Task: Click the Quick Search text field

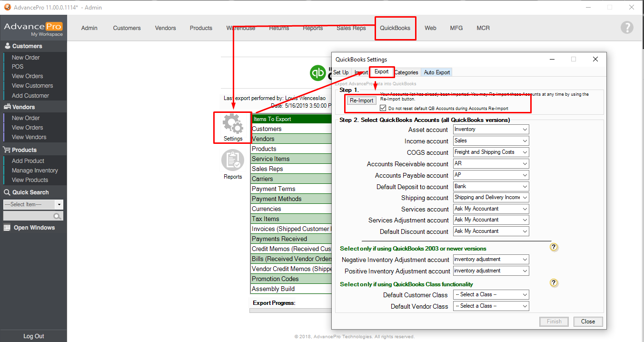Action: coord(28,217)
